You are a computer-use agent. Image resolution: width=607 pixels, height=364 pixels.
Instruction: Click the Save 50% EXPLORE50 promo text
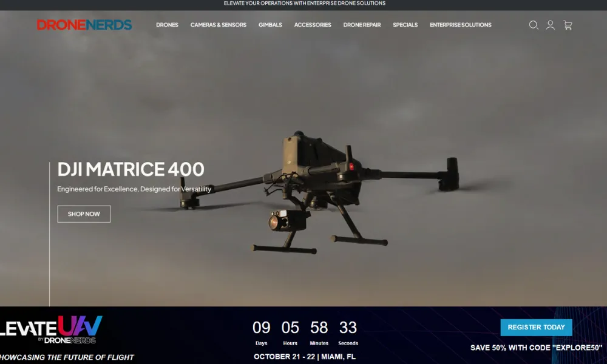point(536,348)
